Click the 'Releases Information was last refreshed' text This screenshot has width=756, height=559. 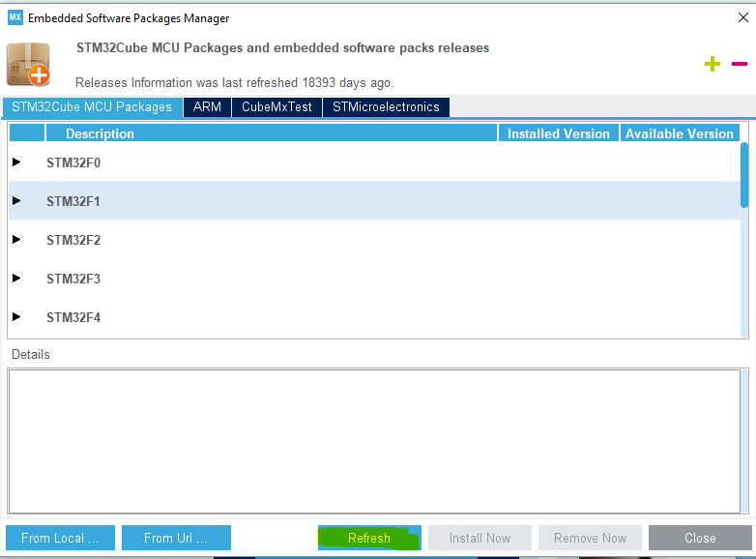click(235, 82)
